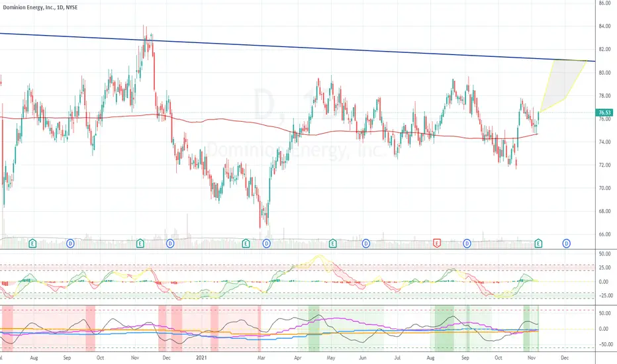The image size is (617, 364).
Task: Click the 68.00 price axis label
Action: pos(604,211)
